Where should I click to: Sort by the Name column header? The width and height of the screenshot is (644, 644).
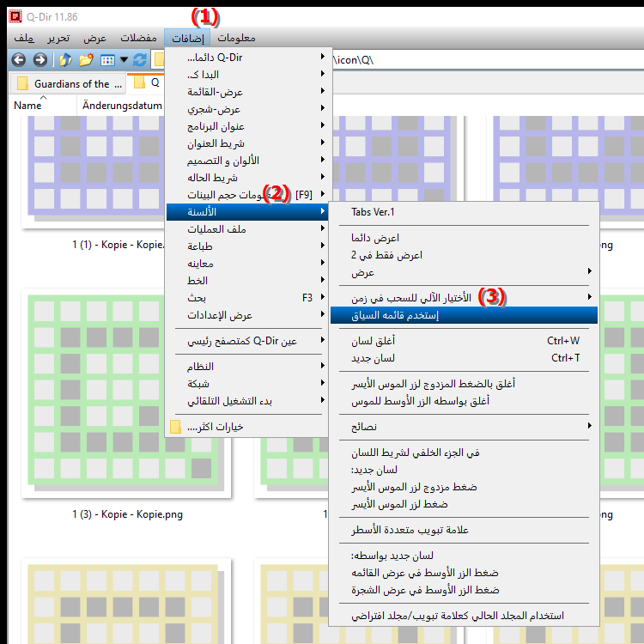coord(43,106)
